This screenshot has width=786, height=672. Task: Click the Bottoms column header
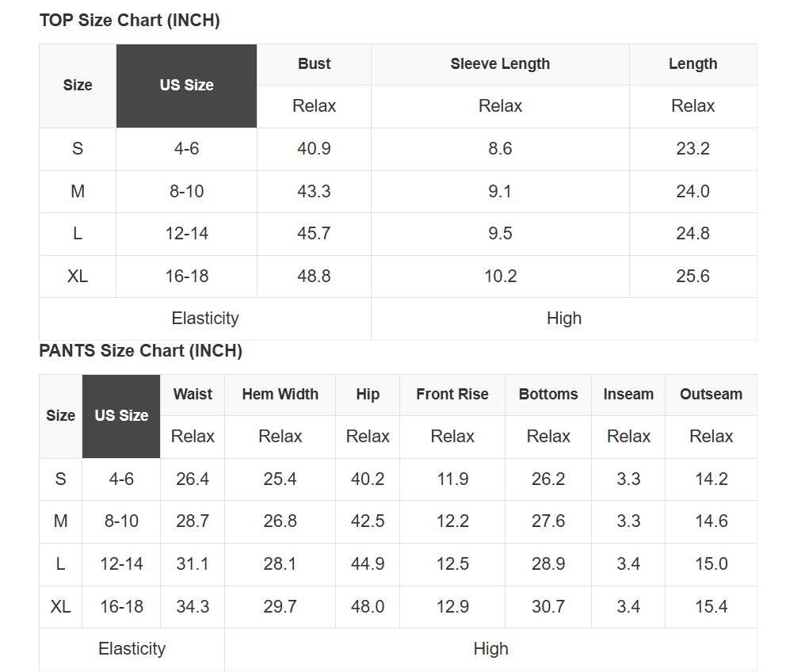click(x=548, y=394)
